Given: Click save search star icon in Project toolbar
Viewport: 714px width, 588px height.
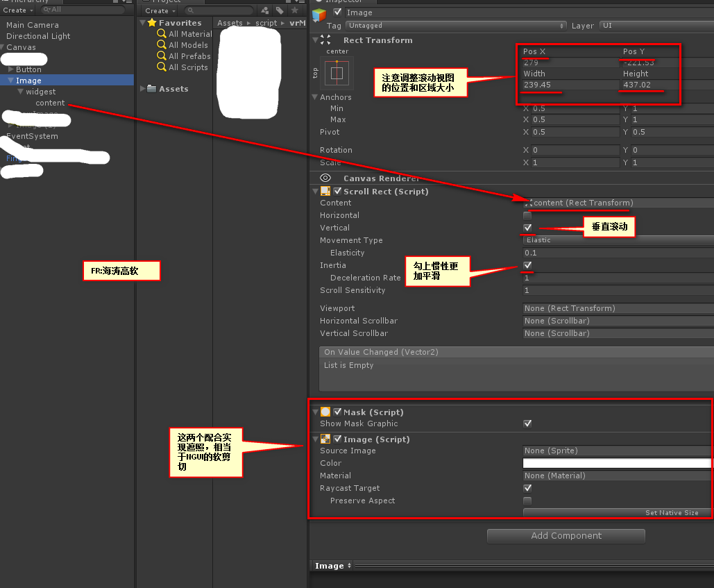Looking at the screenshot, I should point(295,10).
